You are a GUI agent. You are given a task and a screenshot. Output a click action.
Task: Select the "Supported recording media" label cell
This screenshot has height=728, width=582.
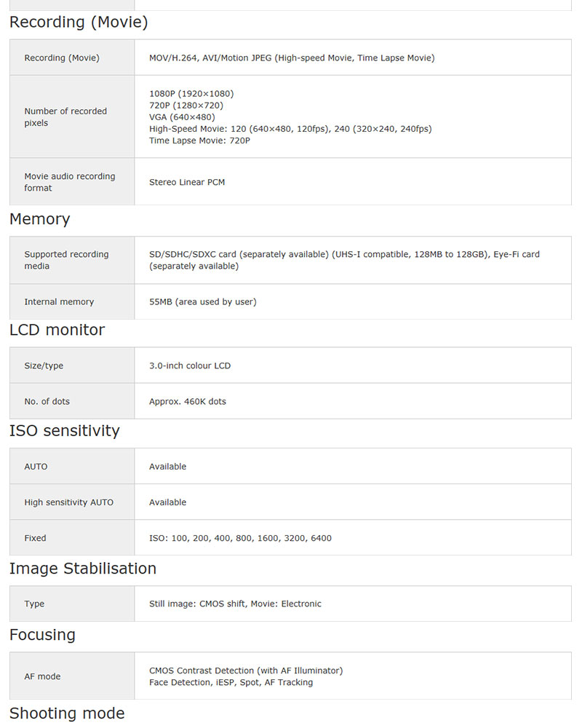click(x=66, y=260)
